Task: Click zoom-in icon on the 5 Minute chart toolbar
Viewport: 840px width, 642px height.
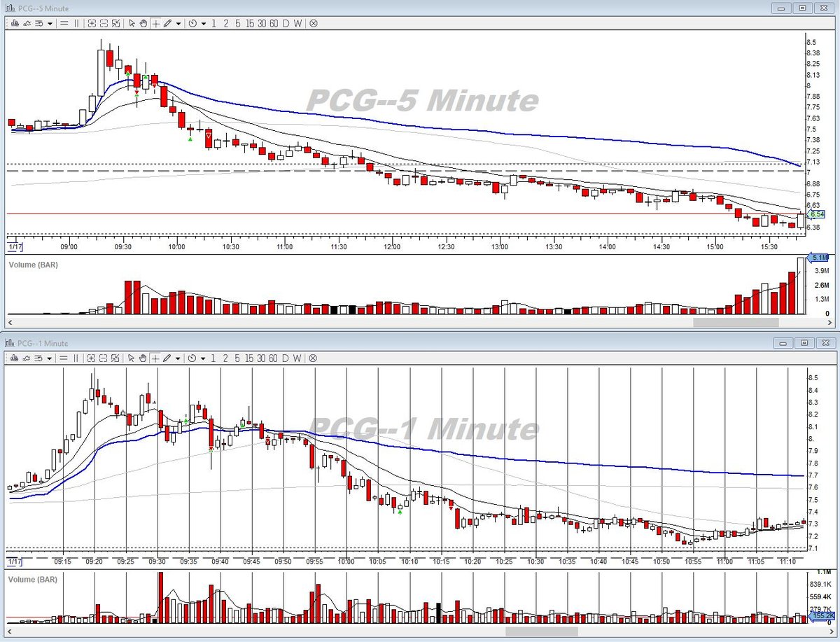Action: [x=92, y=23]
